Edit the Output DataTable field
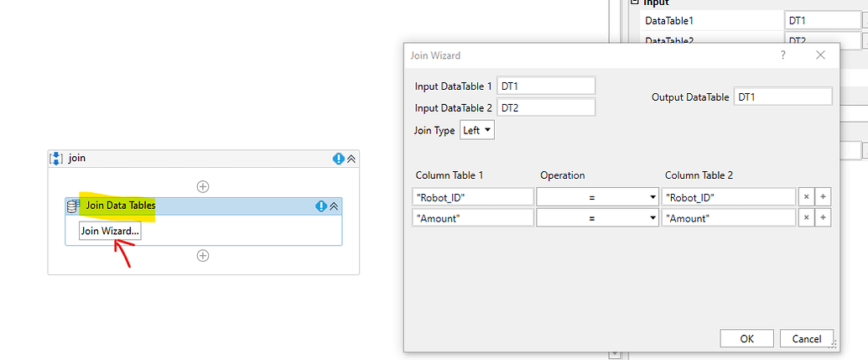Screen dimensions: 868x360 (x=782, y=97)
